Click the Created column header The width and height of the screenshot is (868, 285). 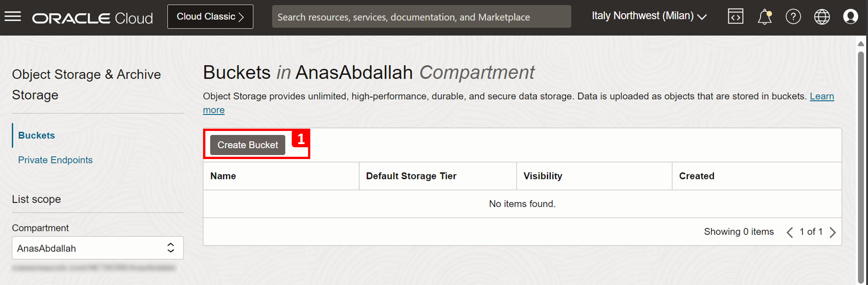[x=697, y=176]
